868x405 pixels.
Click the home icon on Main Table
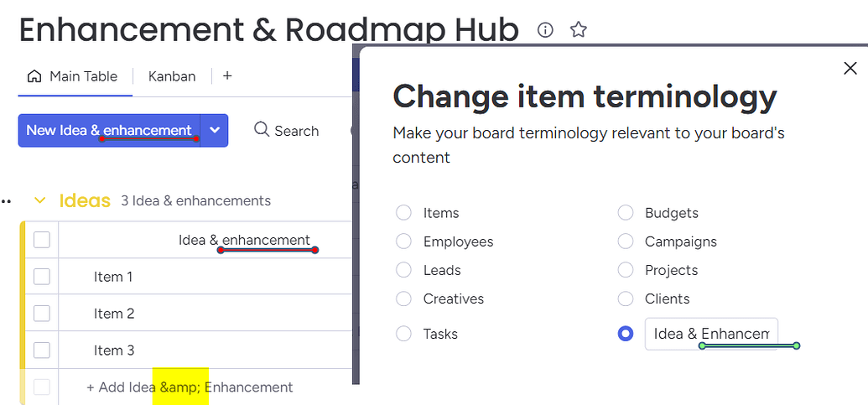coord(34,76)
